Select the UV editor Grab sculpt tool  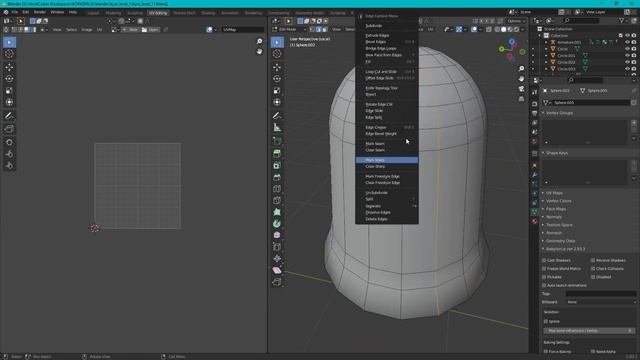pyautogui.click(x=9, y=142)
